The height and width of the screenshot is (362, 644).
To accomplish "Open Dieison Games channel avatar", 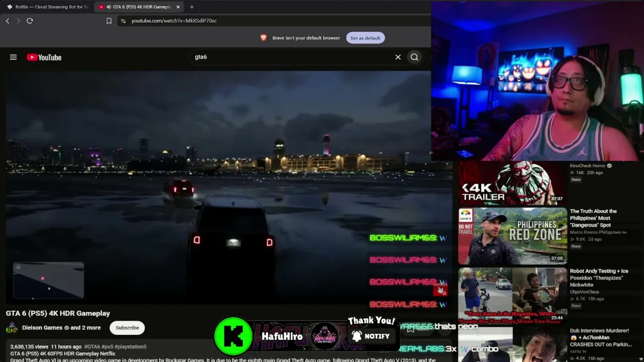I will [12, 328].
